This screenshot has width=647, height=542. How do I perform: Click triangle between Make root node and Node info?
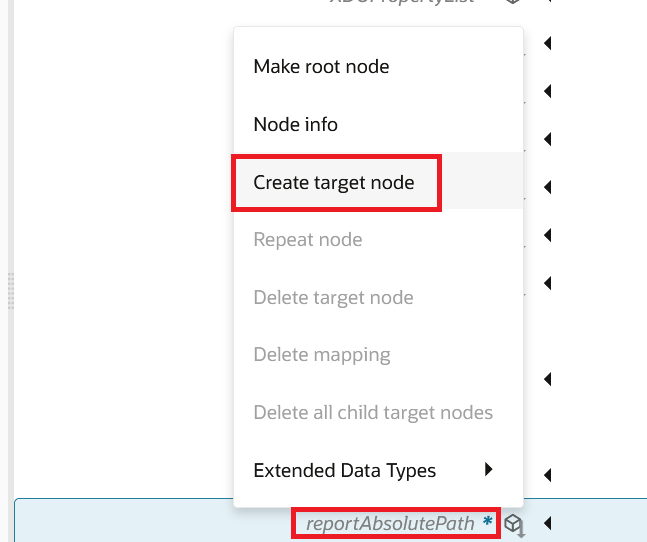548,91
